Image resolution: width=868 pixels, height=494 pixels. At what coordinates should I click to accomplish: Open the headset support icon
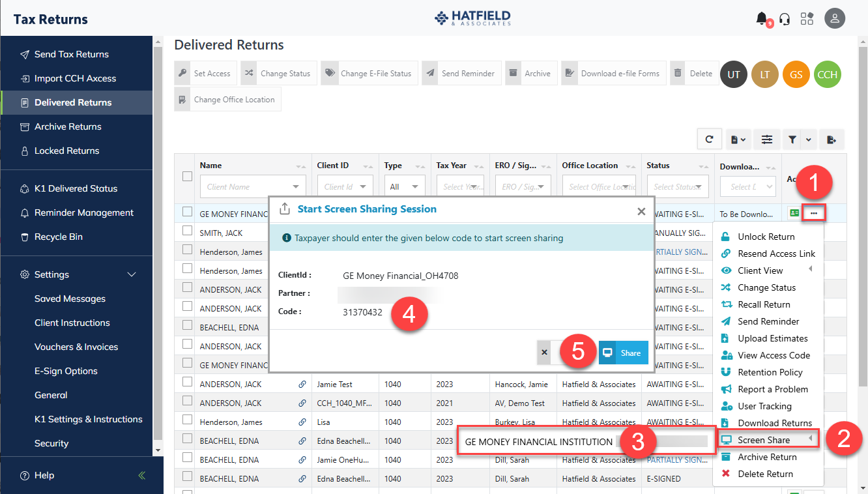click(x=785, y=18)
